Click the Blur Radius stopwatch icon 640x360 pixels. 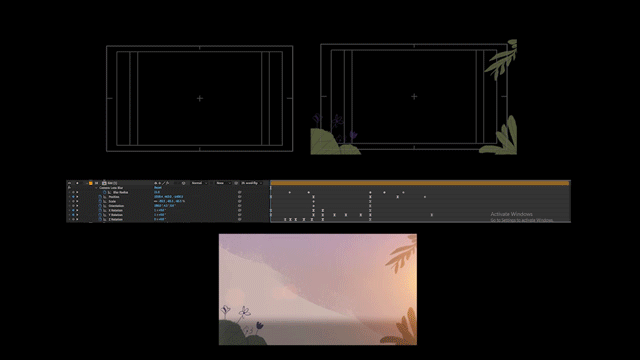[x=104, y=192]
